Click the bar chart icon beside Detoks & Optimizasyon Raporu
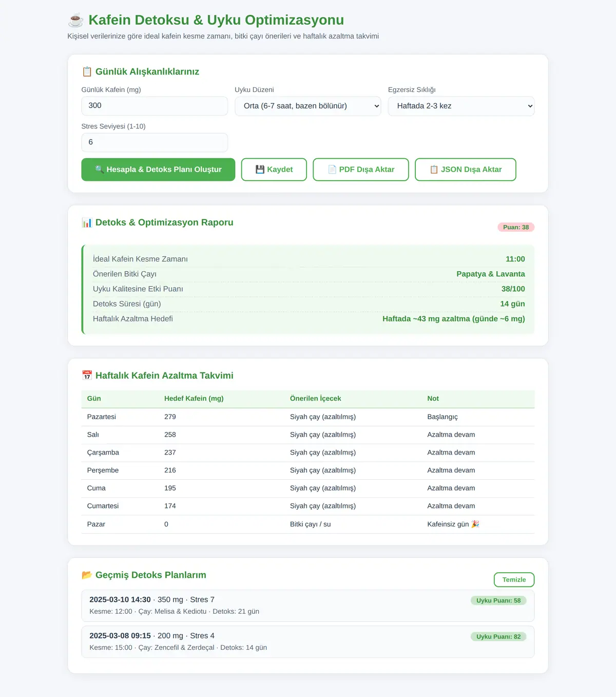This screenshot has height=697, width=616. pyautogui.click(x=87, y=222)
